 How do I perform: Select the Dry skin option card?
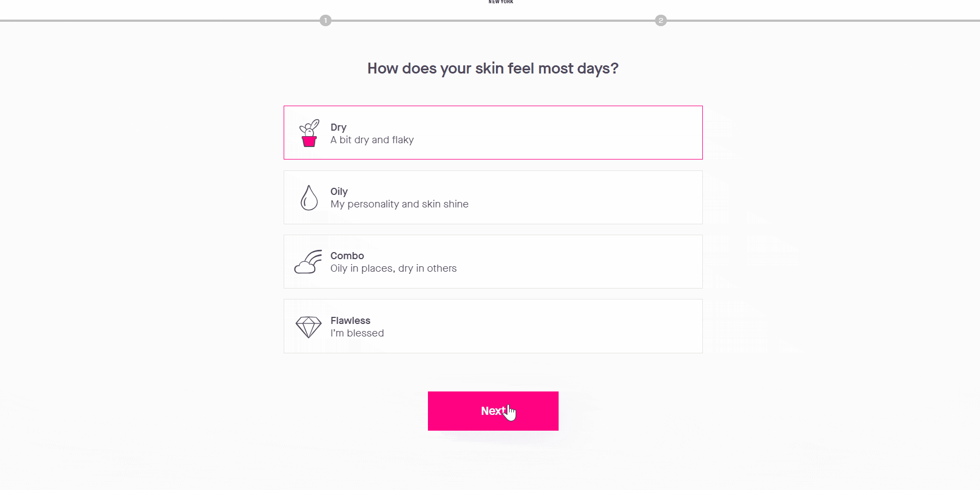pyautogui.click(x=493, y=133)
